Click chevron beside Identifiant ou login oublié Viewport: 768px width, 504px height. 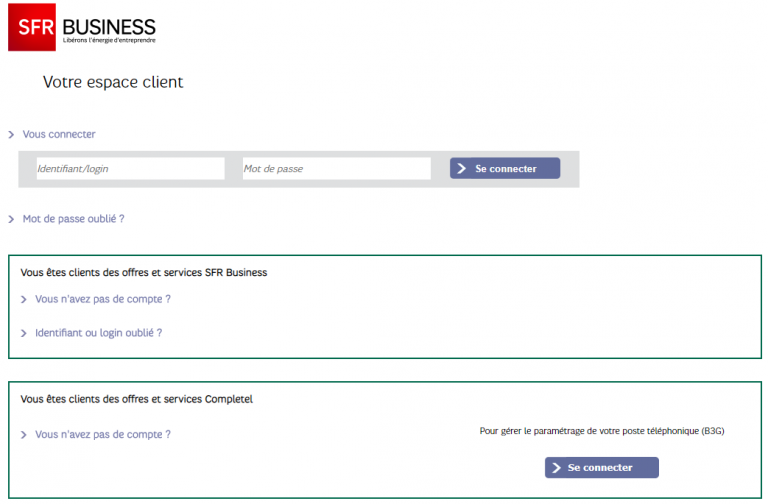pos(24,334)
